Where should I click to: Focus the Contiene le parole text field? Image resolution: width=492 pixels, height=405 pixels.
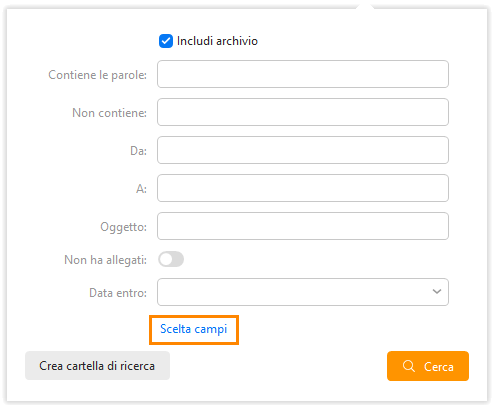pyautogui.click(x=303, y=74)
